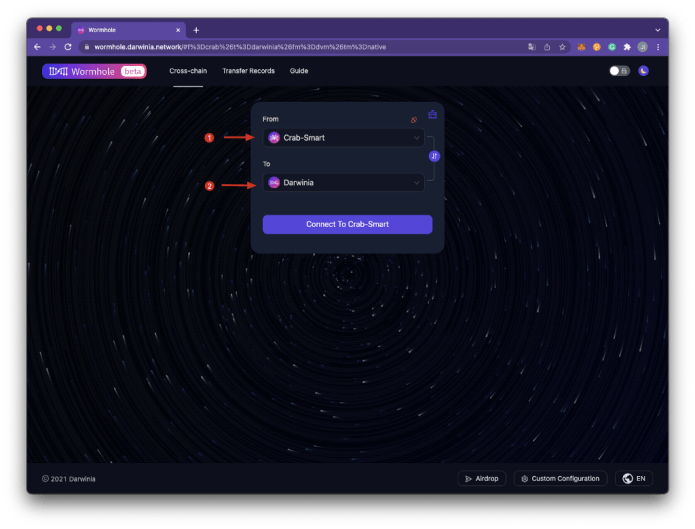Image resolution: width=695 pixels, height=529 pixels.
Task: Click the share icon in address bar
Action: click(547, 47)
